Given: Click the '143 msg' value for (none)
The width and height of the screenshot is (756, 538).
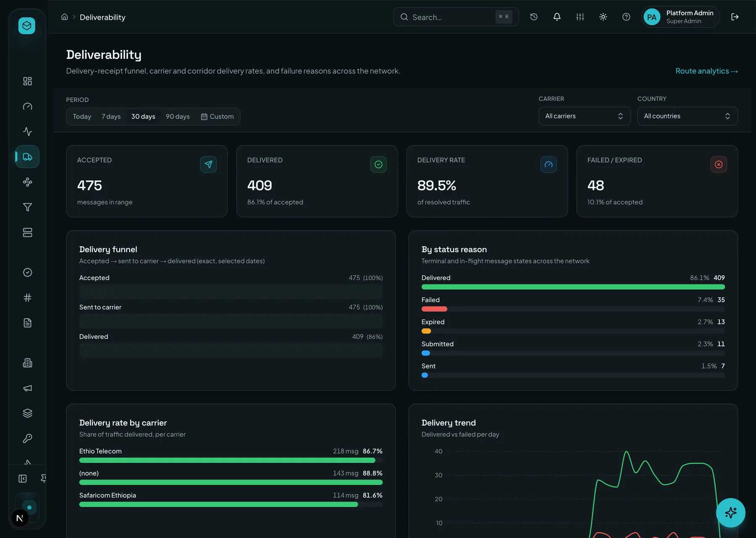Looking at the screenshot, I should pyautogui.click(x=346, y=473).
